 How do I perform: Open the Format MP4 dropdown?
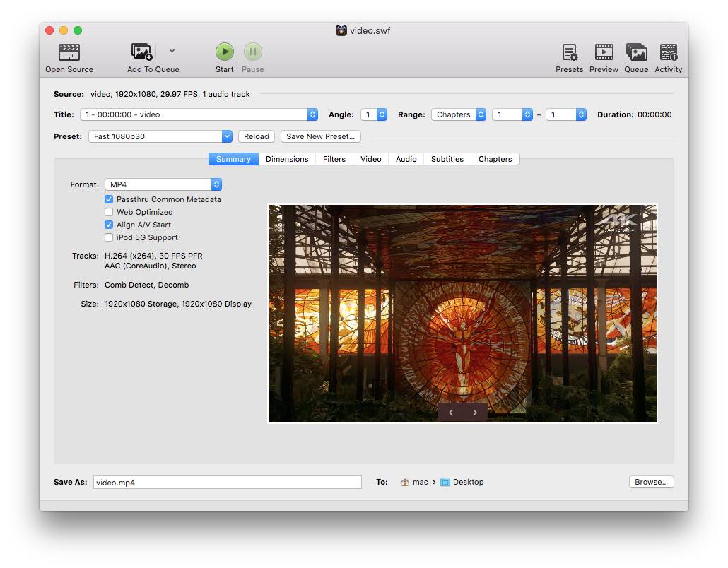click(x=163, y=184)
